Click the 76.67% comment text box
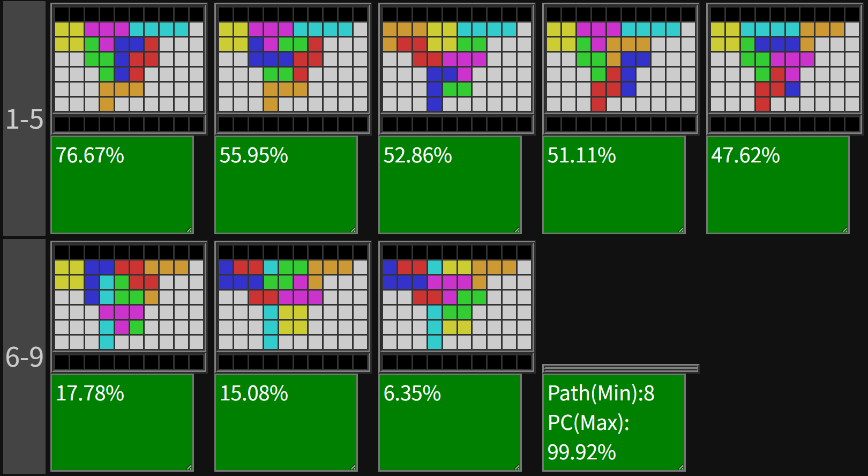Viewport: 868px width, 476px height. [122, 185]
